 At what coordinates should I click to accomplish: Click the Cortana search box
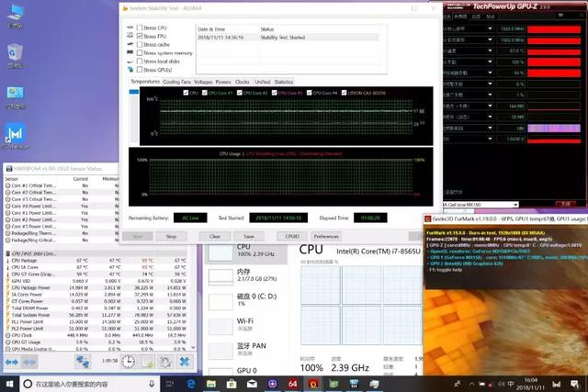pos(90,384)
